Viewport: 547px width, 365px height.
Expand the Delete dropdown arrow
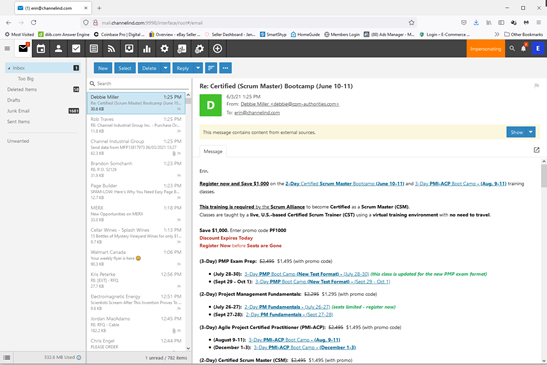[x=165, y=68]
